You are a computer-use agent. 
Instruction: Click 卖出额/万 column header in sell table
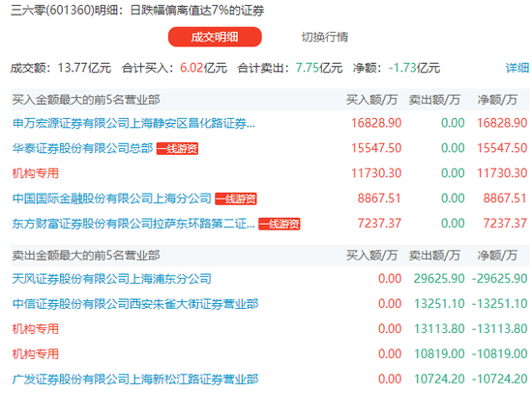(x=434, y=255)
